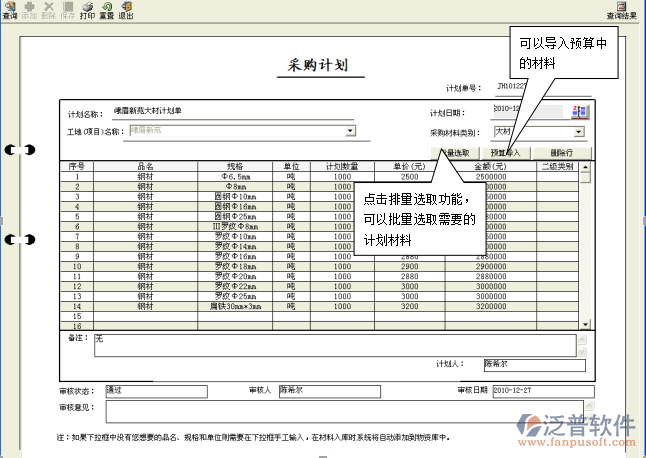The image size is (646, 458).
Task: Click the 批量选取 batch select button
Action: coord(454,153)
